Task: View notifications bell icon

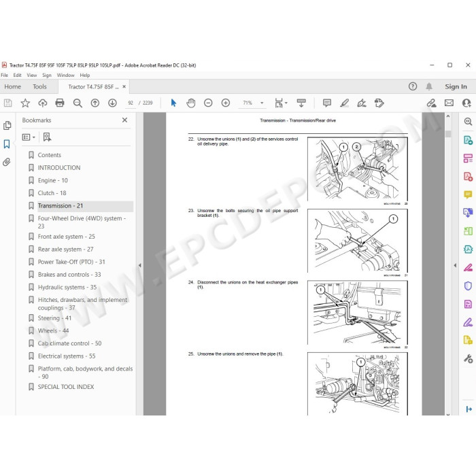Action: 429,86
